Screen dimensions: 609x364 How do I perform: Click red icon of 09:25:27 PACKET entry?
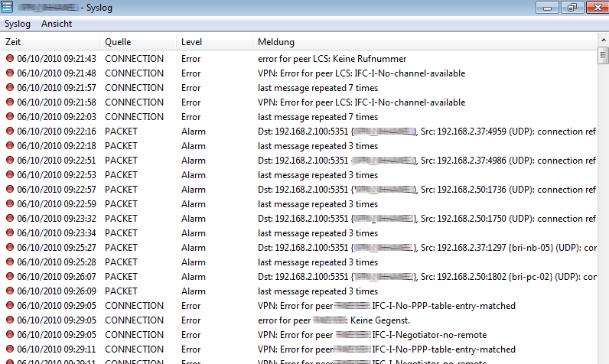pos(10,248)
